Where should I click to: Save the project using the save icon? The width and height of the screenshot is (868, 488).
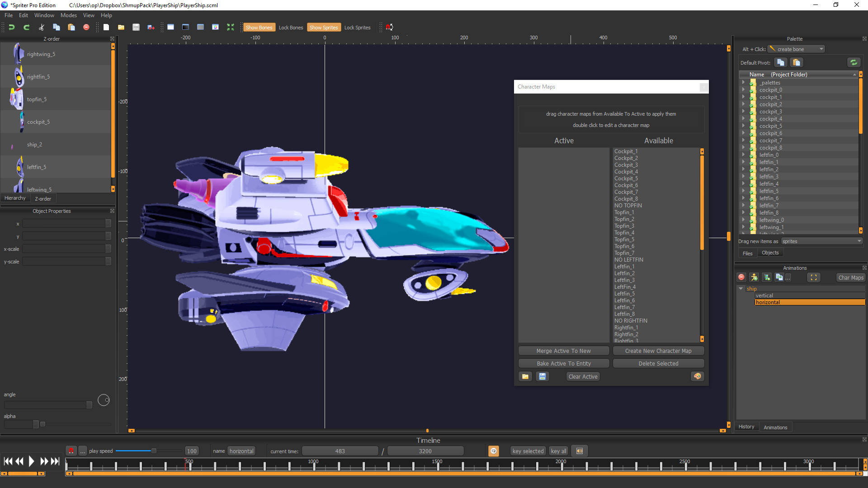(x=136, y=27)
